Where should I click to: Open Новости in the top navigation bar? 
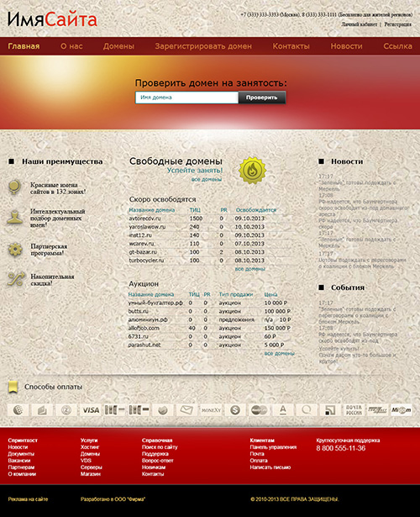[346, 46]
